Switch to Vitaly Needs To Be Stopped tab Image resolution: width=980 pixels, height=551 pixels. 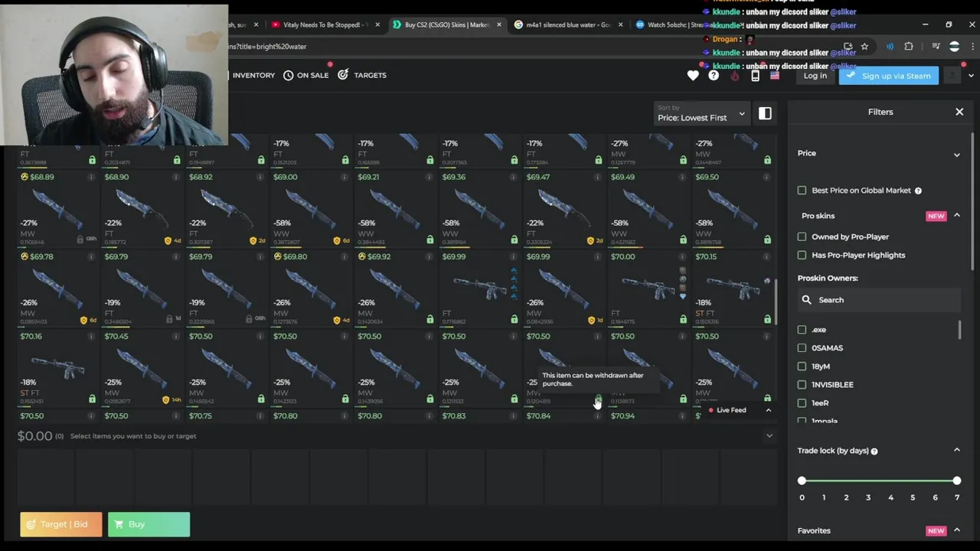tap(324, 24)
